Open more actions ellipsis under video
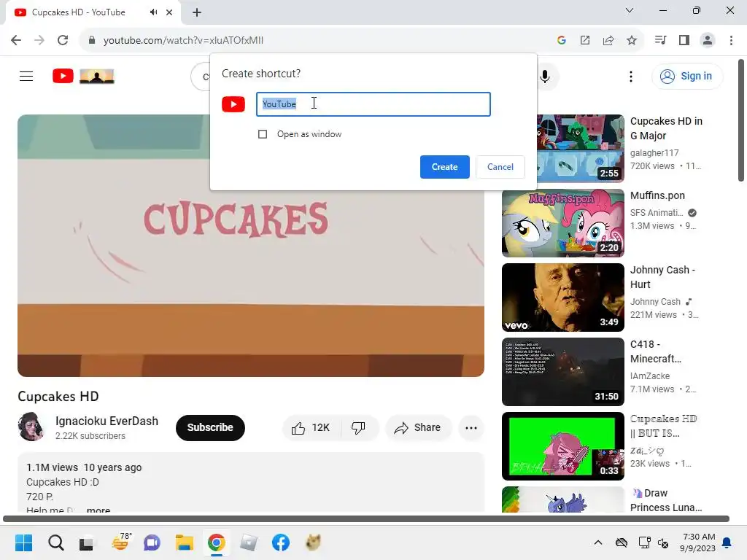Image resolution: width=747 pixels, height=560 pixels. coord(471,427)
